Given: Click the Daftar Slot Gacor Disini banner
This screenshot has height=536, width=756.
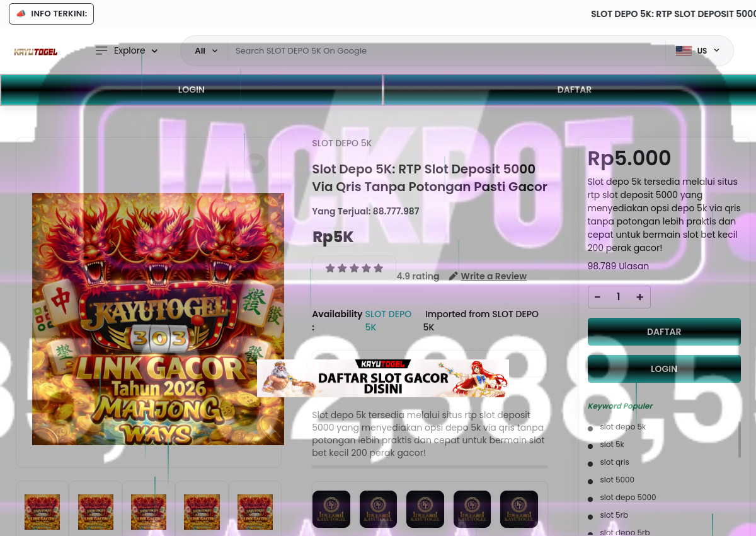Looking at the screenshot, I should (x=383, y=378).
